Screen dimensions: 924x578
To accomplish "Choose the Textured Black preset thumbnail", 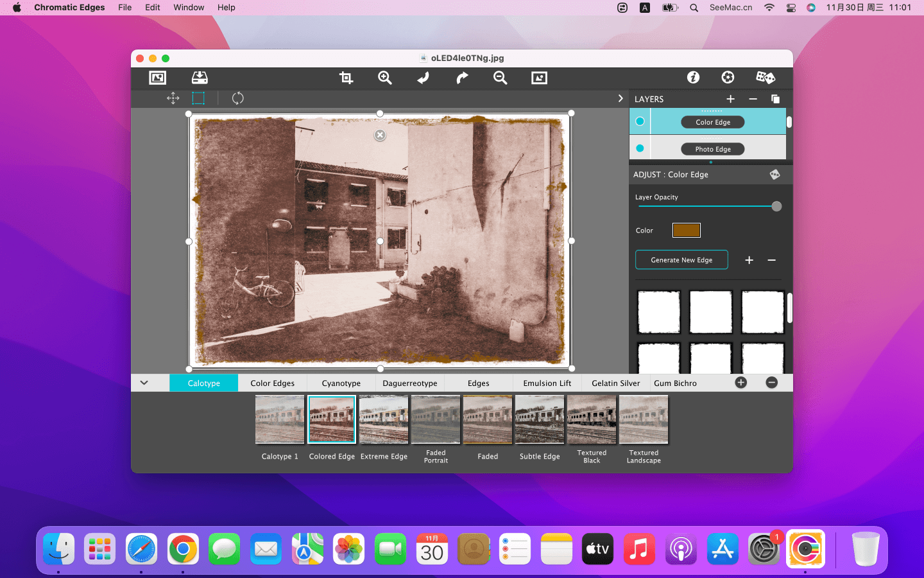I will click(x=592, y=420).
